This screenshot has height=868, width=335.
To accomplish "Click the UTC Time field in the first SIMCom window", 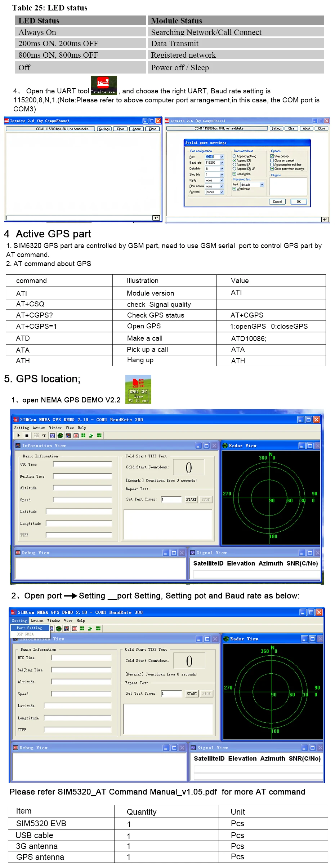I will pyautogui.click(x=82, y=464).
